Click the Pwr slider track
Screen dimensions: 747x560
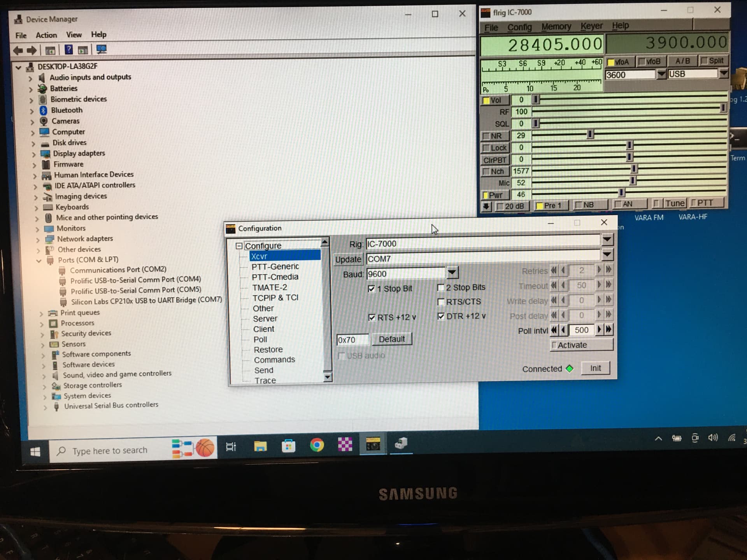click(629, 192)
